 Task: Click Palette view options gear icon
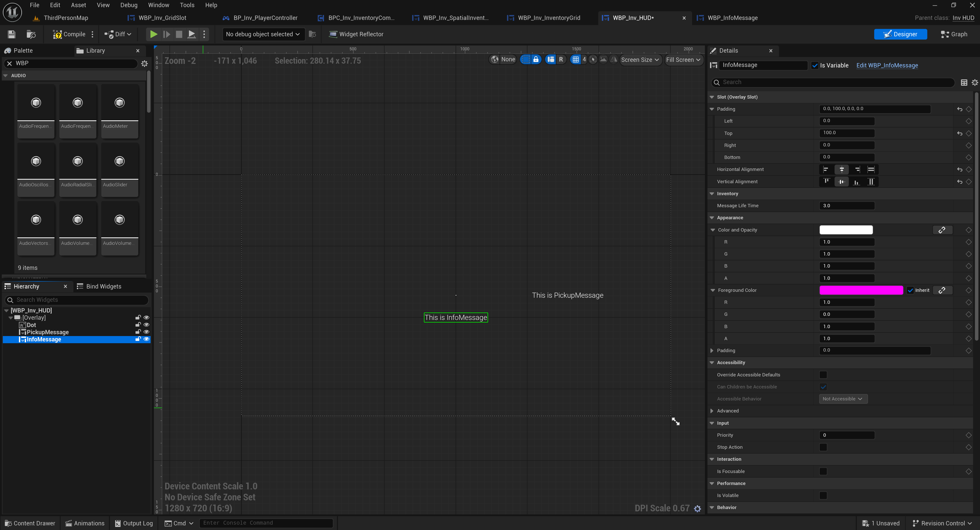tap(144, 63)
